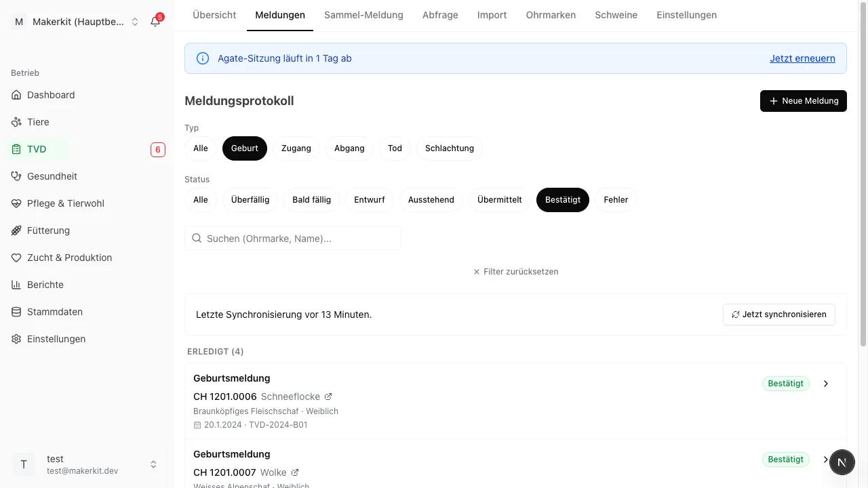Open the Makerkit workspace switcher dropdown
Screen dimensions: 868x488
click(x=75, y=22)
